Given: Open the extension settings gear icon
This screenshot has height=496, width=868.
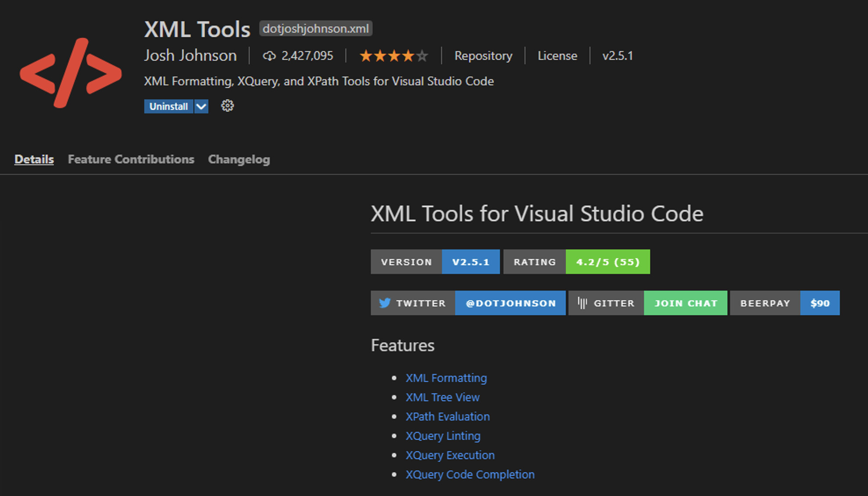Looking at the screenshot, I should coord(227,106).
